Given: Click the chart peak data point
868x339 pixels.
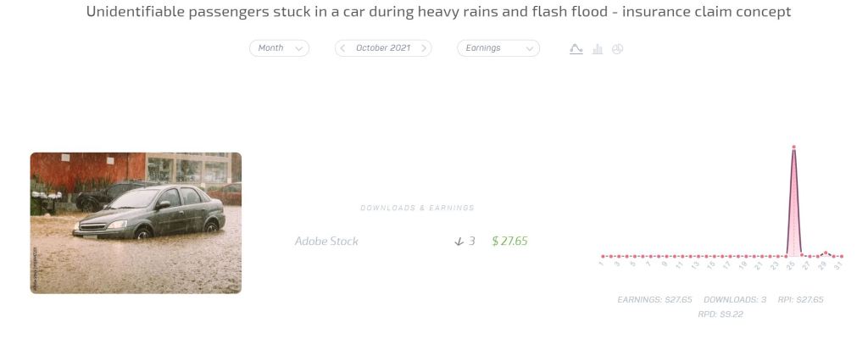Looking at the screenshot, I should (793, 147).
